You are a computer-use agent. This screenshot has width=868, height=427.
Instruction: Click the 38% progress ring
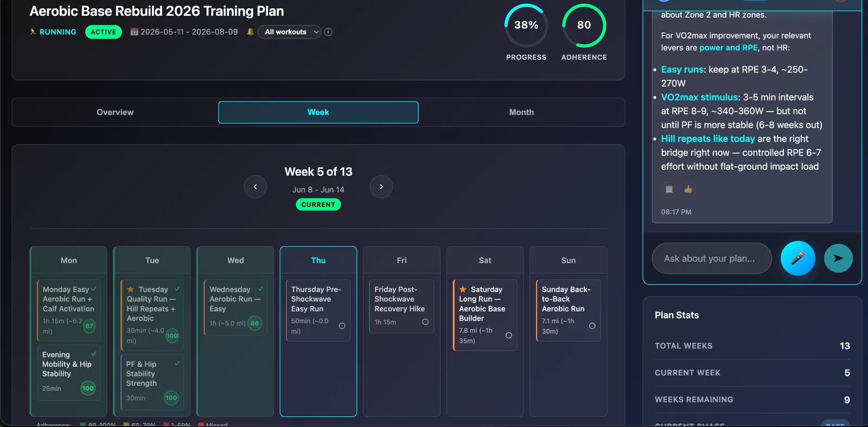coord(526,25)
